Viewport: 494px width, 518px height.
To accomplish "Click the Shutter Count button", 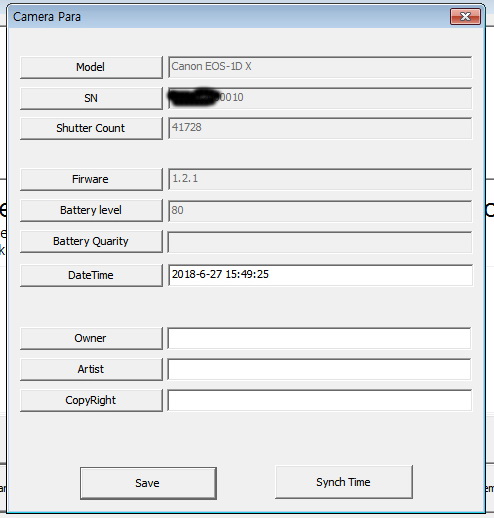I will [x=91, y=128].
